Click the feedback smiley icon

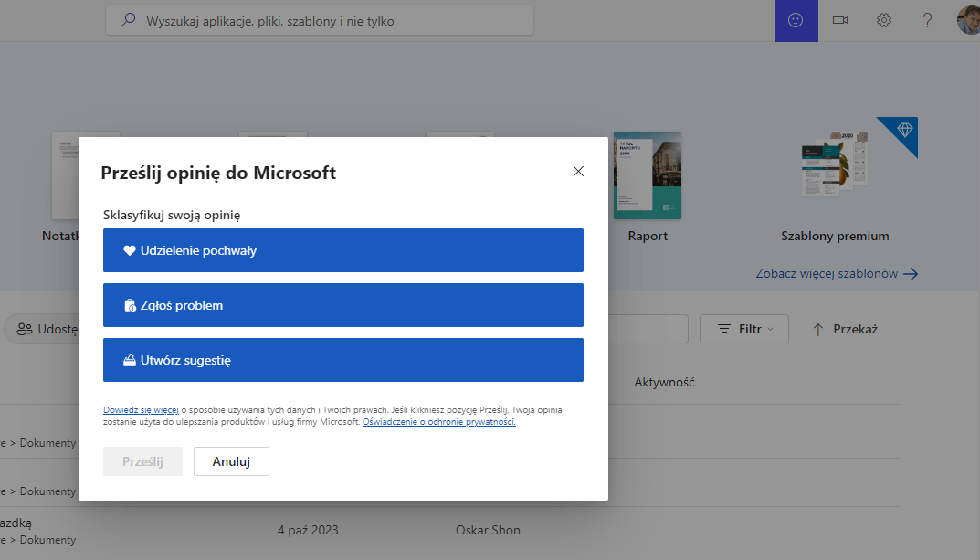click(x=796, y=21)
